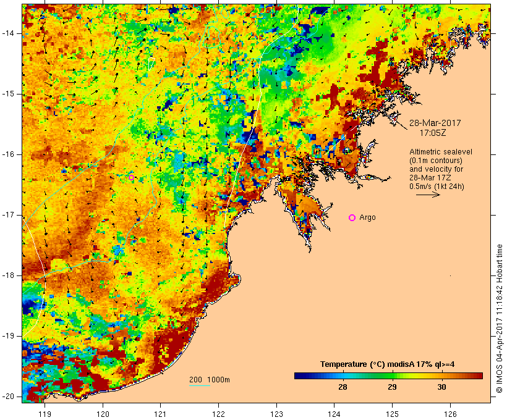Click the longitude axis label '126'
The image size is (507, 420).
(450, 414)
